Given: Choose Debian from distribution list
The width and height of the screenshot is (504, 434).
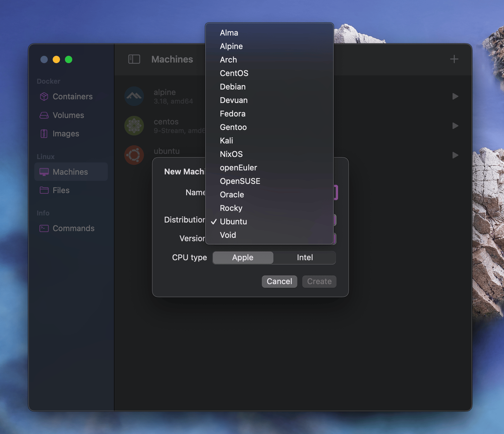Looking at the screenshot, I should [269, 87].
